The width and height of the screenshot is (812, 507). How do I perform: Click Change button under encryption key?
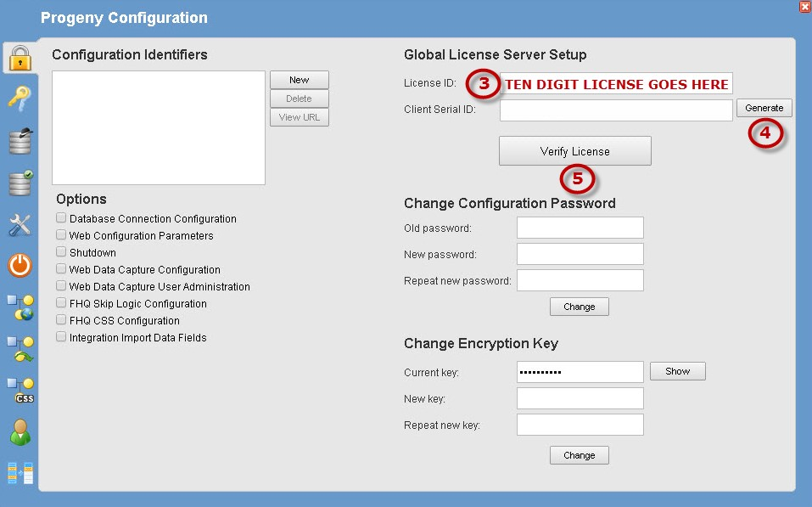pos(579,455)
